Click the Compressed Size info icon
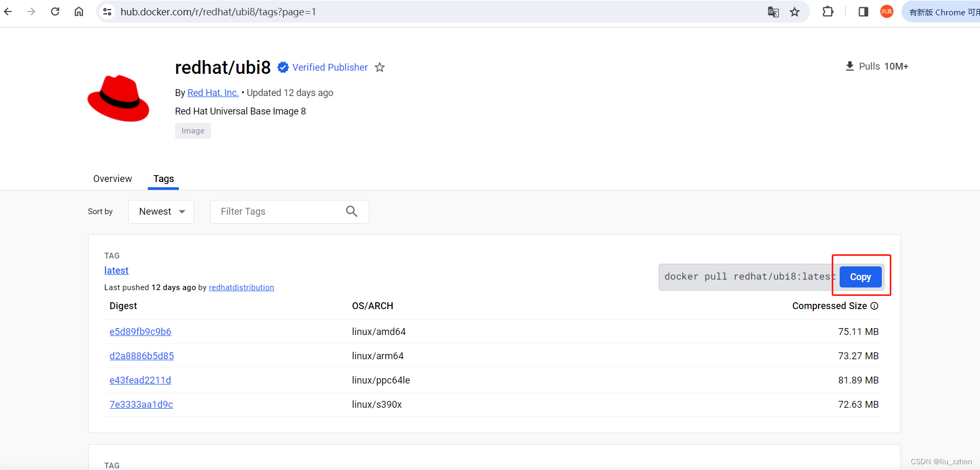Screen dimensions: 980x470 click(874, 306)
